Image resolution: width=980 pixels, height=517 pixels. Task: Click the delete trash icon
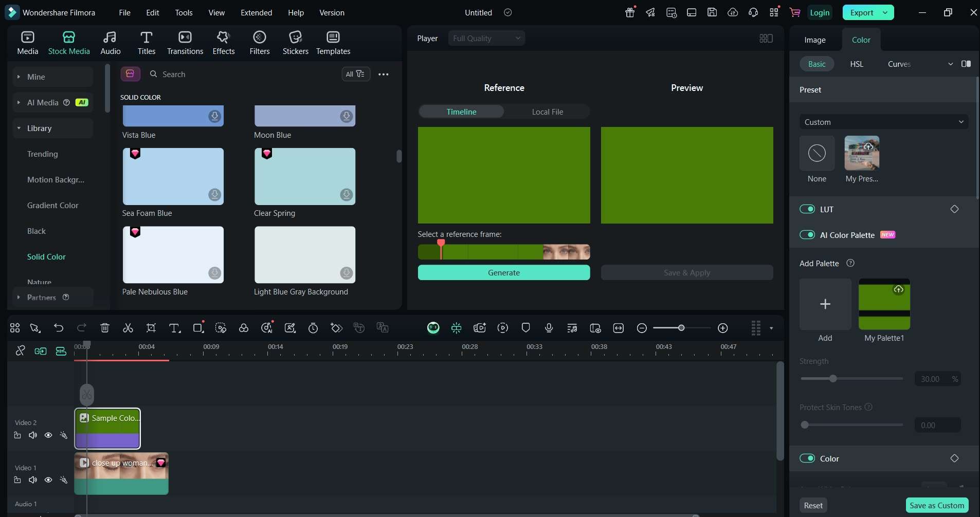click(x=105, y=328)
